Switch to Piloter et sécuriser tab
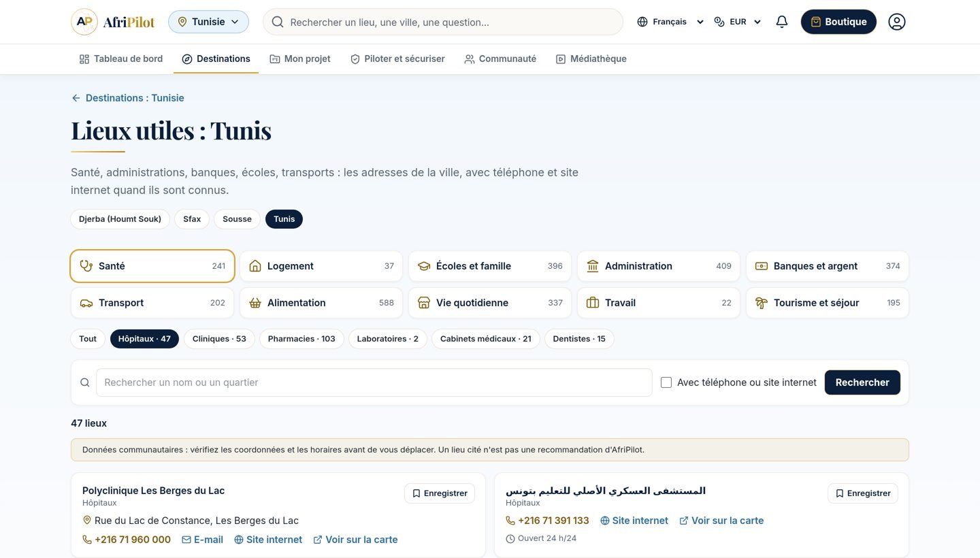The image size is (980, 558). [x=397, y=59]
